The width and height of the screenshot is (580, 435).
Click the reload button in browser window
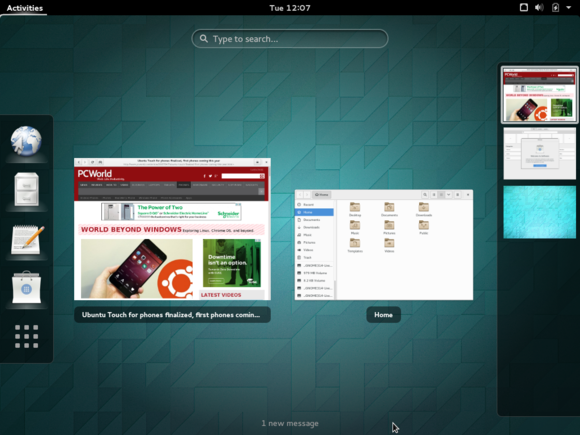click(92, 162)
